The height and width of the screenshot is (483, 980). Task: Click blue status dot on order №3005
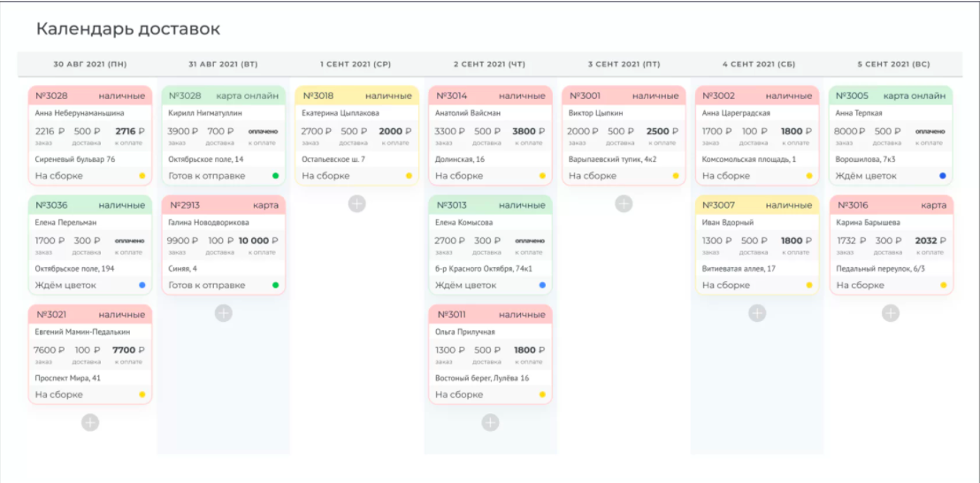[x=943, y=176]
